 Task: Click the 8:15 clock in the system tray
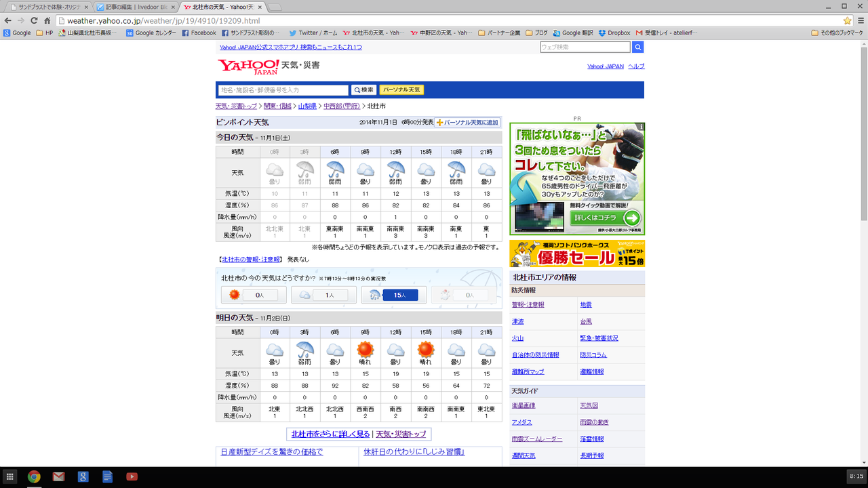pyautogui.click(x=856, y=476)
